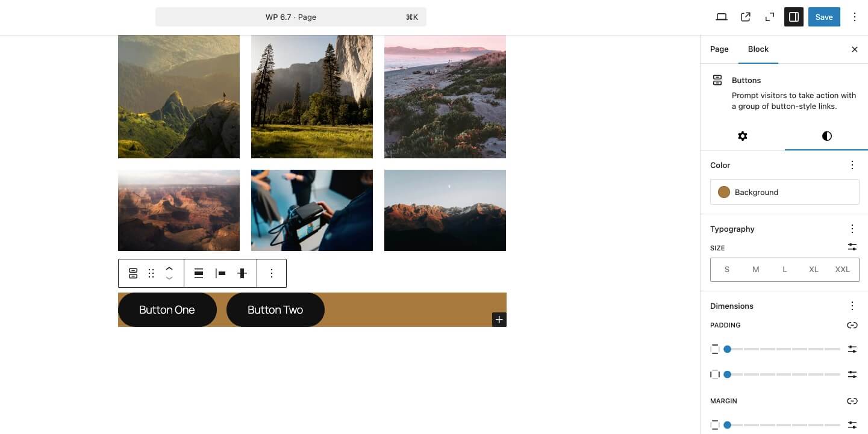Open the device preview (laptop) icon
The image size is (868, 434).
point(722,17)
